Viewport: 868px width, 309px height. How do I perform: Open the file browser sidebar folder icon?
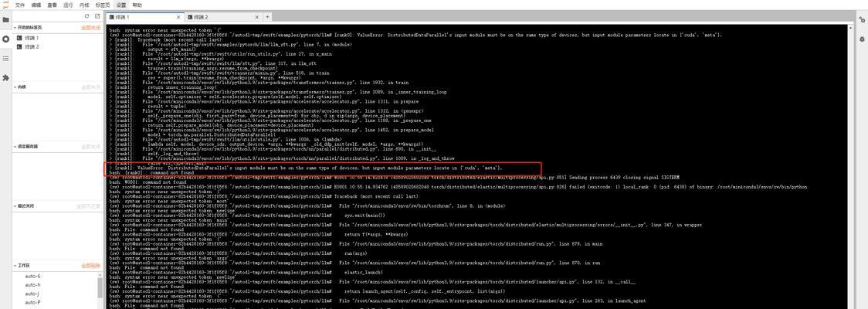tap(5, 19)
